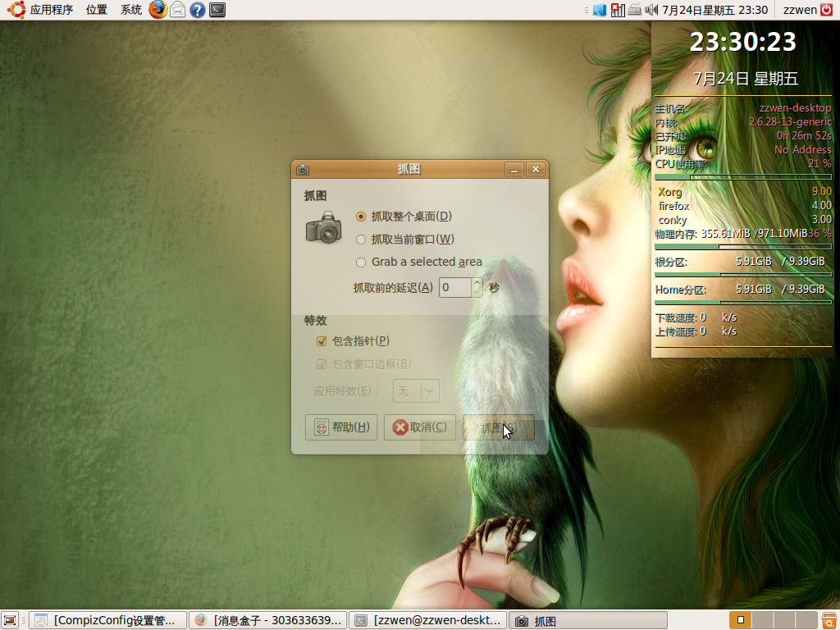Image resolution: width=840 pixels, height=630 pixels.
Task: Increase the delay seconds with up arrow
Action: [x=477, y=282]
